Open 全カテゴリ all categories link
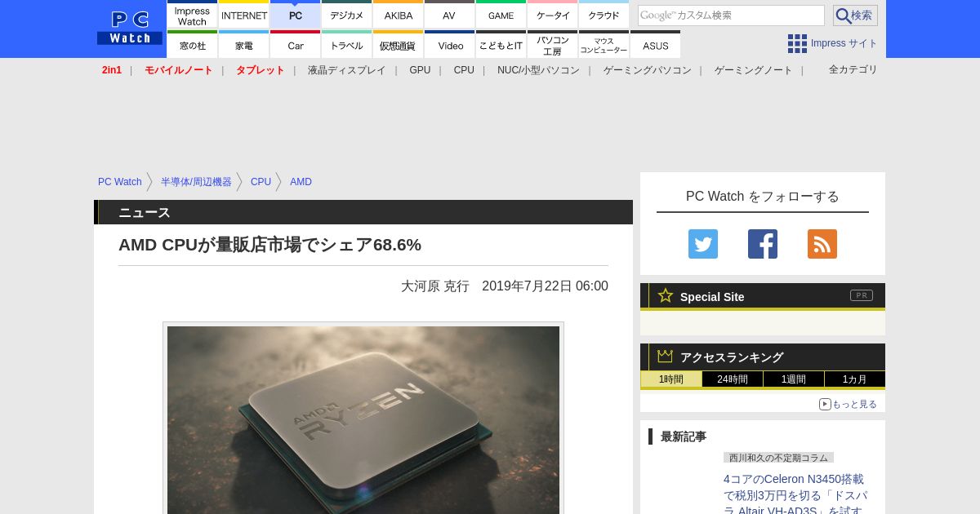Screen dimensions: 980x514 [853, 69]
